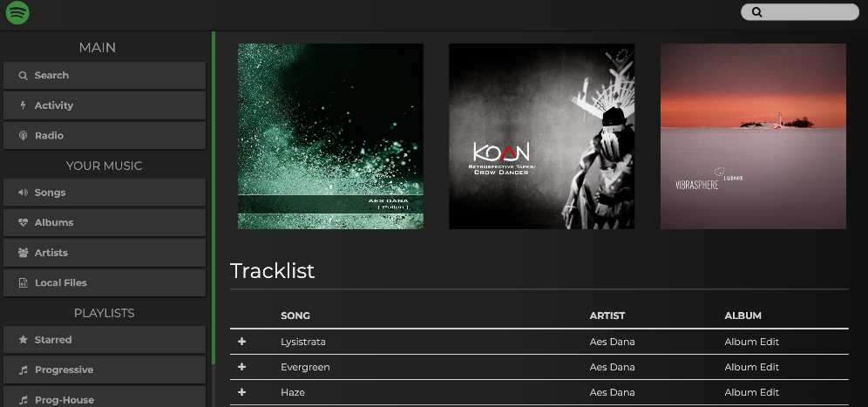Image resolution: width=868 pixels, height=407 pixels.
Task: Click the heart icon beside Albums
Action: [23, 222]
